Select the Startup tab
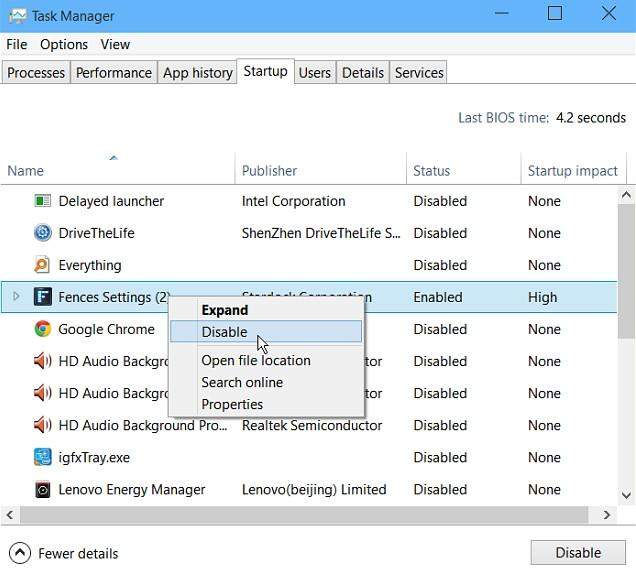The image size is (636, 579). pyautogui.click(x=266, y=71)
